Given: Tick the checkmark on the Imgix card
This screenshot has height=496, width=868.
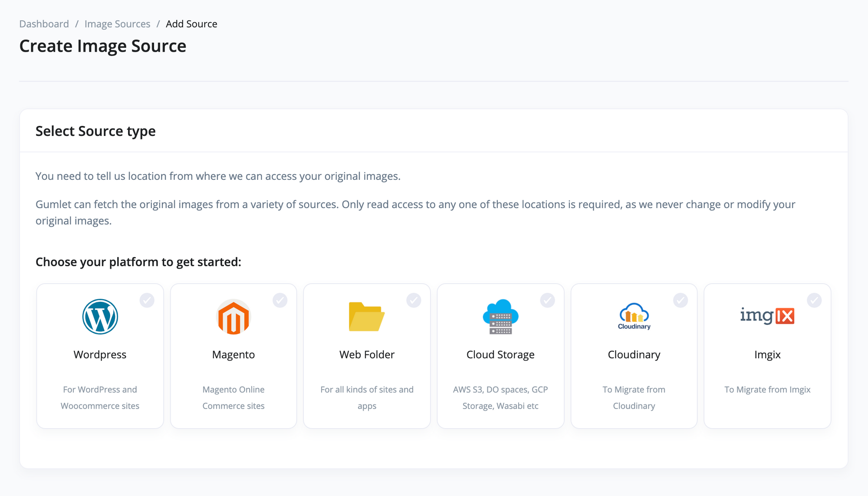Looking at the screenshot, I should click(814, 300).
